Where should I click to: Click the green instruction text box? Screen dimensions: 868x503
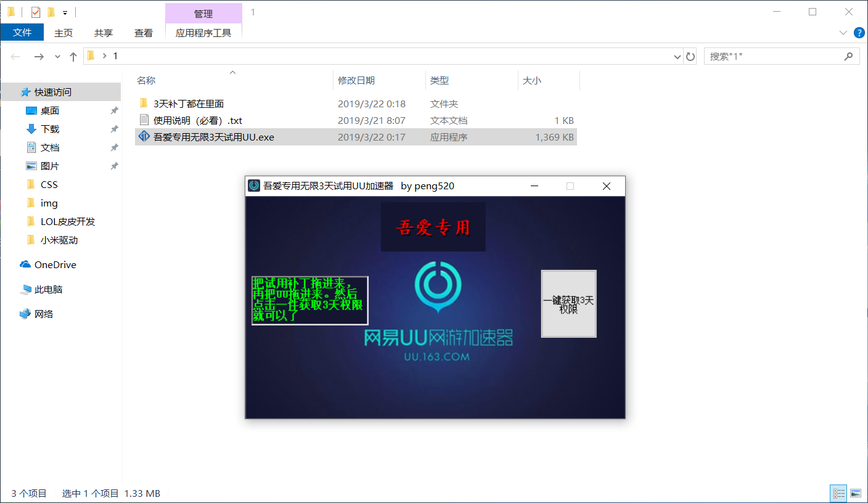[x=309, y=301]
